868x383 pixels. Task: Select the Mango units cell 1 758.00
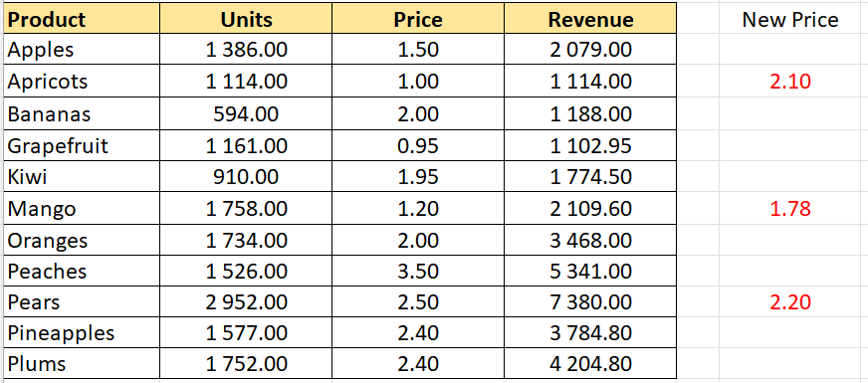click(x=246, y=209)
